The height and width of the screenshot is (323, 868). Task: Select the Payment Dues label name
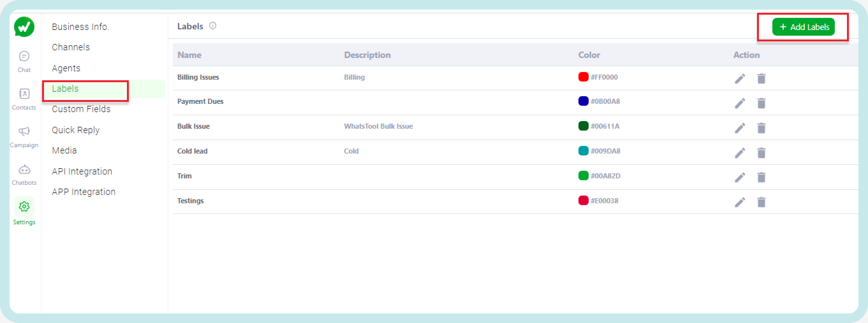point(200,101)
